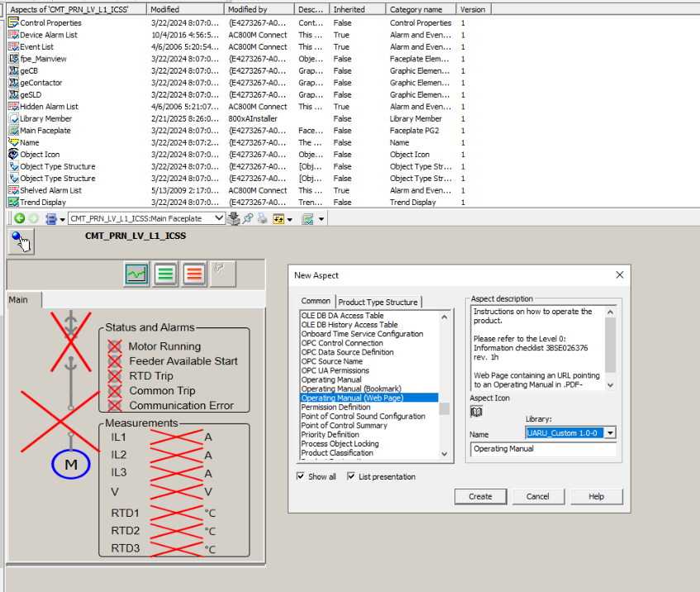Switch to the Product Type Structure tab

click(379, 302)
